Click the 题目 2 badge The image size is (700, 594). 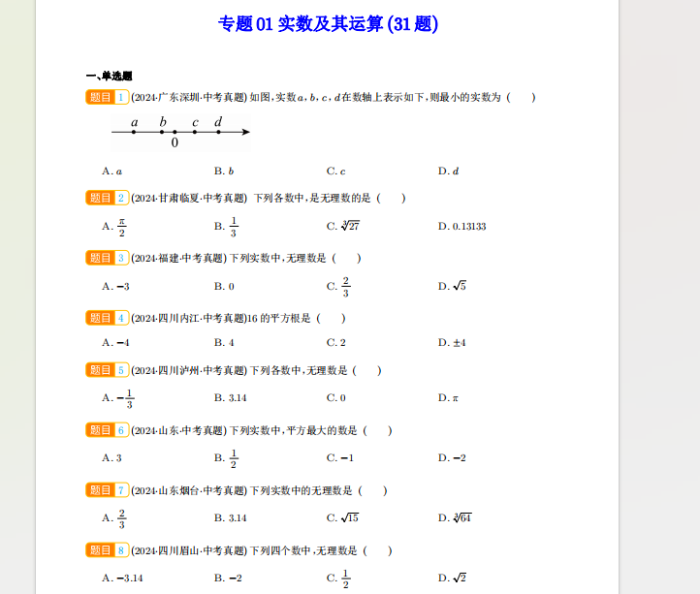(x=108, y=198)
